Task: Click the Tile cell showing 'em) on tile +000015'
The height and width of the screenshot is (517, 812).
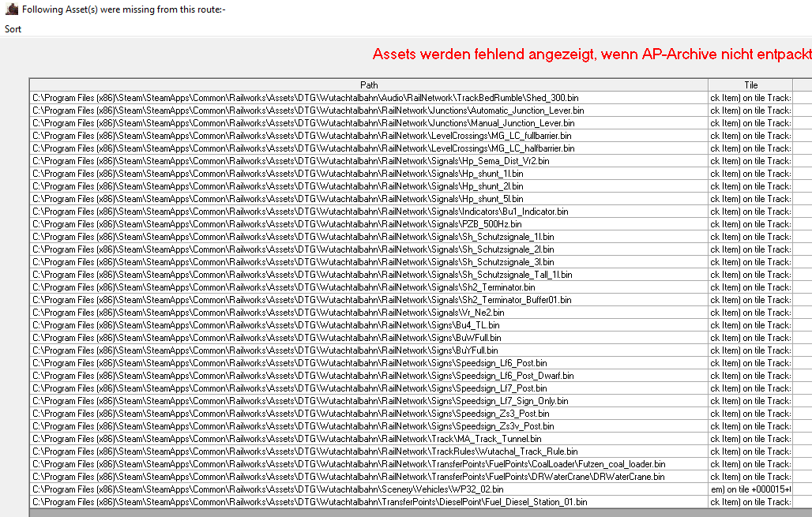Action: [750, 489]
